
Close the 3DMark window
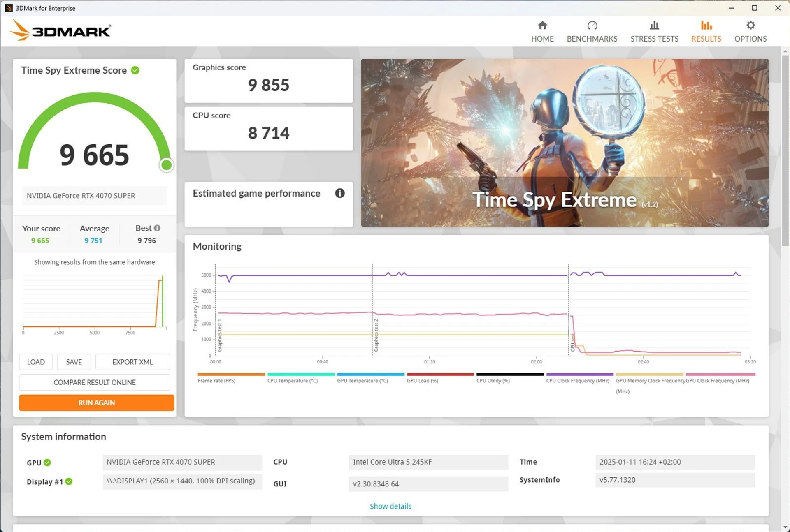click(x=778, y=8)
